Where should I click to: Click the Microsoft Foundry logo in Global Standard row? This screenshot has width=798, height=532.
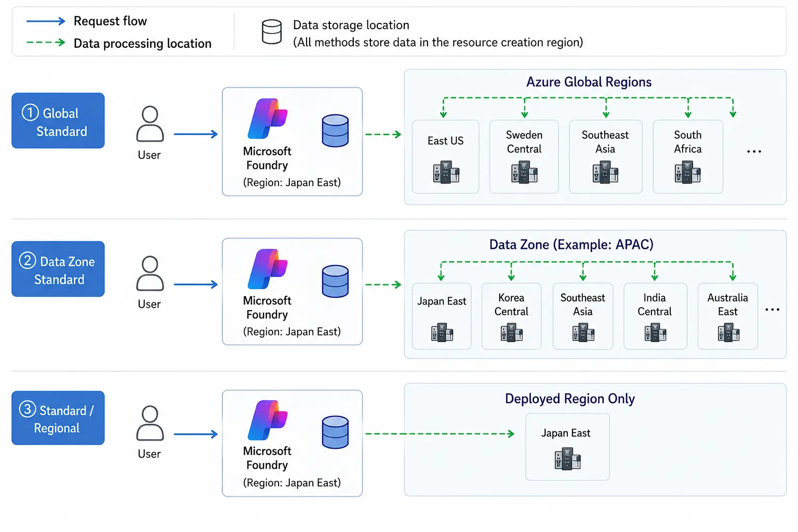tap(268, 118)
